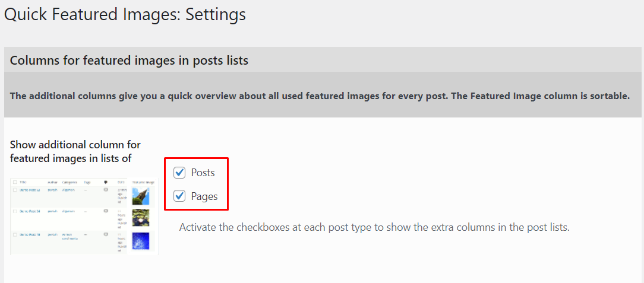Click Featured Image column header in preview
644x283 pixels.
pos(143,182)
